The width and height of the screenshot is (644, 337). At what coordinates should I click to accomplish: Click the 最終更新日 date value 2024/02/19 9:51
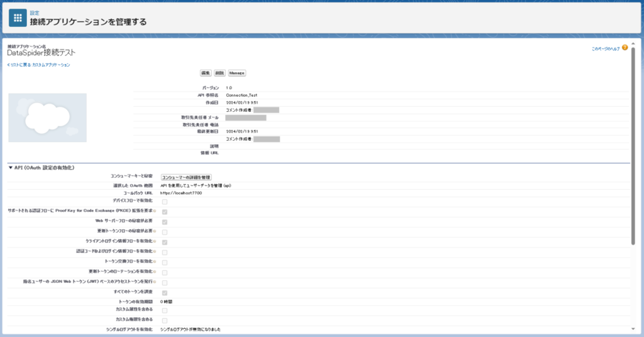[242, 131]
